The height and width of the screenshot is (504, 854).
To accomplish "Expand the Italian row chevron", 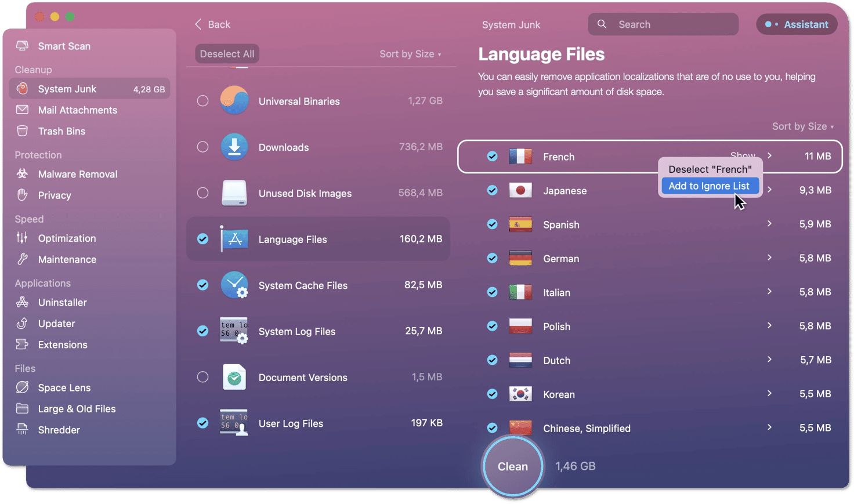I will [x=769, y=291].
